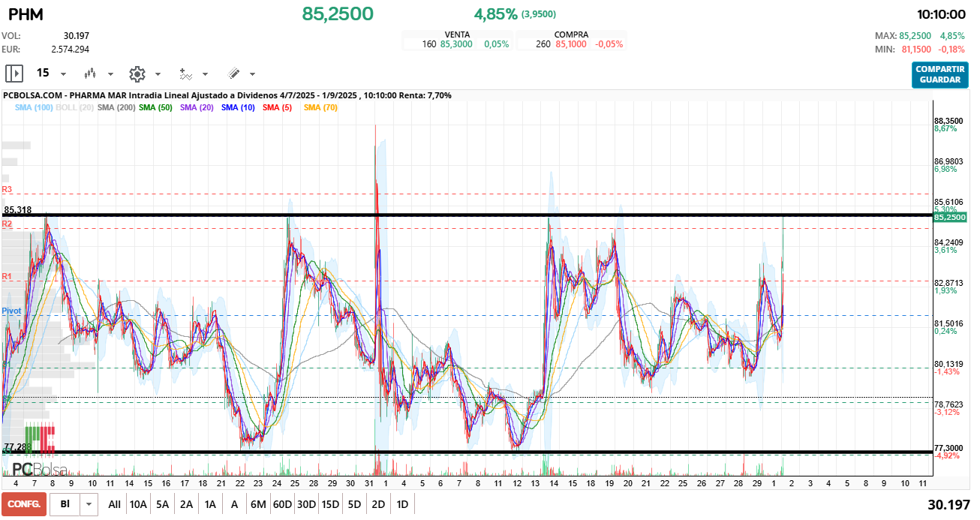The image size is (980, 520).
Task: Click the 85,2500 price marker on axis
Action: click(950, 217)
